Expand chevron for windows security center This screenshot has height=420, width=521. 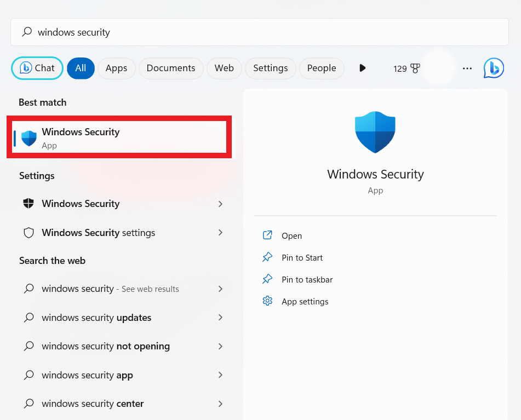click(220, 404)
